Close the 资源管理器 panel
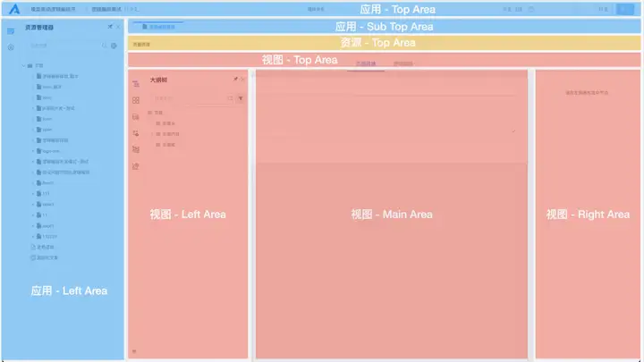This screenshot has width=644, height=362. pyautogui.click(x=118, y=27)
